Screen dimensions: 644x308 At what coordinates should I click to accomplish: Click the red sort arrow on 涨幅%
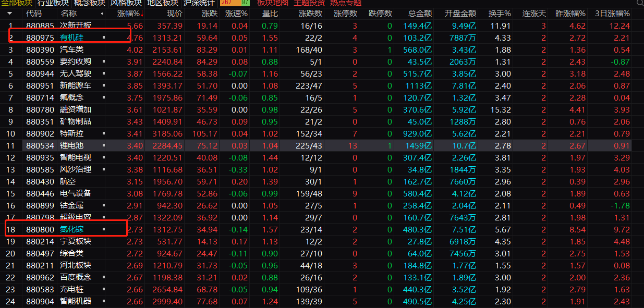[x=142, y=13]
